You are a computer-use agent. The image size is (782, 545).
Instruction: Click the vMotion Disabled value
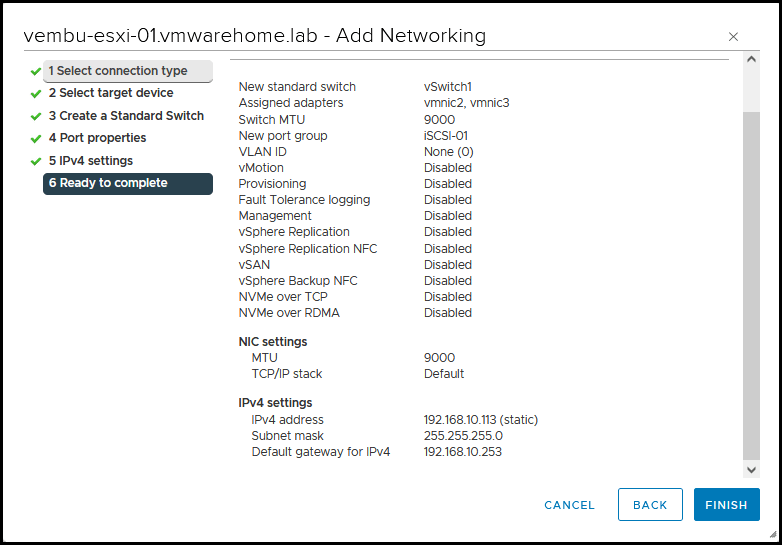[447, 168]
